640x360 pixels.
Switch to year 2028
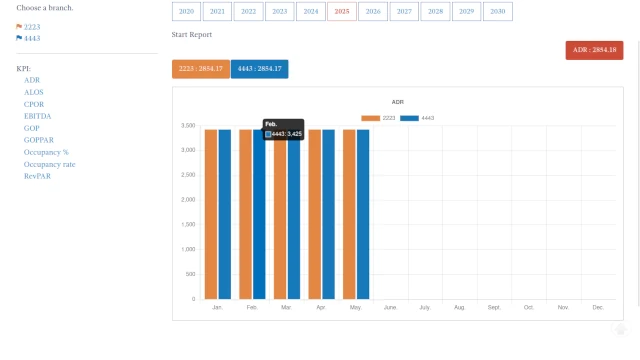[x=436, y=11]
